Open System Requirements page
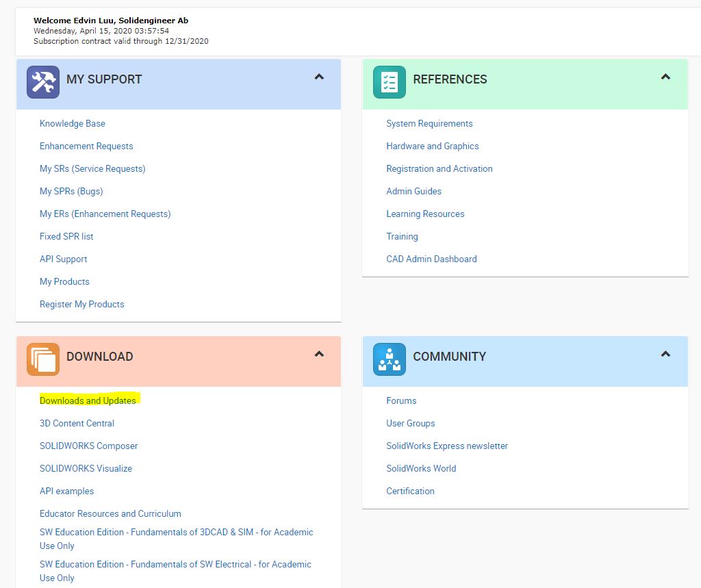 (429, 124)
